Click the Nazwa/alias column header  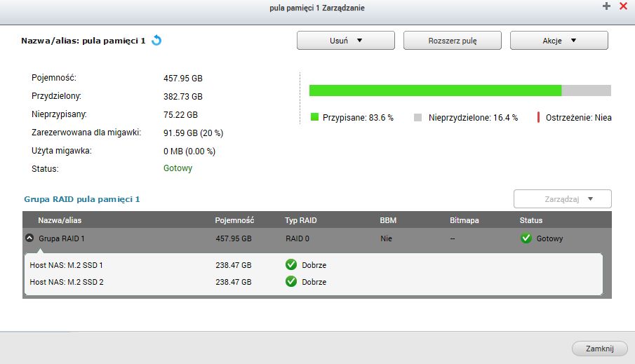point(60,220)
